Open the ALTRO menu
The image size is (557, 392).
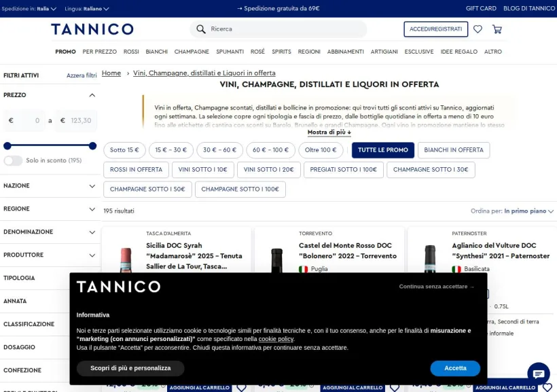coord(492,52)
